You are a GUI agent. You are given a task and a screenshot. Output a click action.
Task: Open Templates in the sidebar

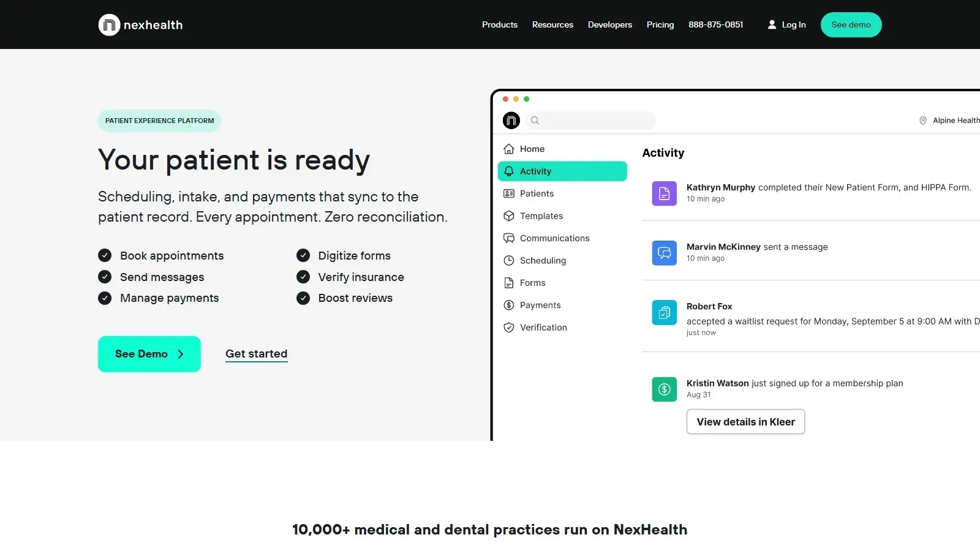tap(562, 216)
